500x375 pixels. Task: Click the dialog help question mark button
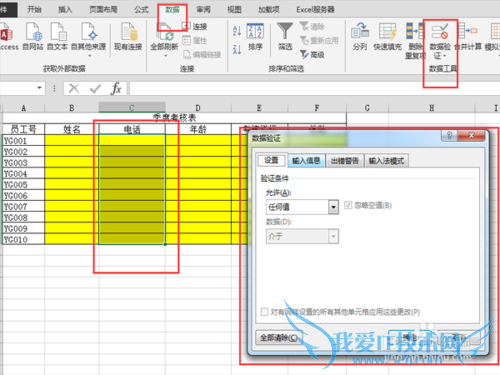[x=449, y=135]
